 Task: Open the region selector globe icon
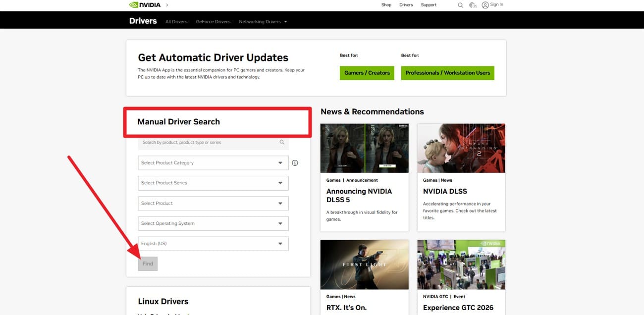click(473, 5)
